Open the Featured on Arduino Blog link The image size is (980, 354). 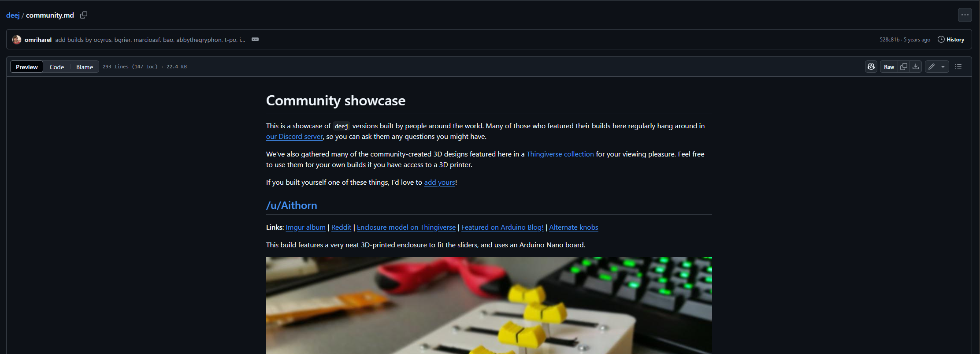click(502, 227)
